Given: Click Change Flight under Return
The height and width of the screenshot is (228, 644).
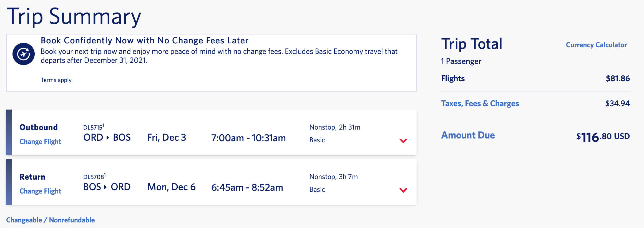Looking at the screenshot, I should [x=40, y=191].
